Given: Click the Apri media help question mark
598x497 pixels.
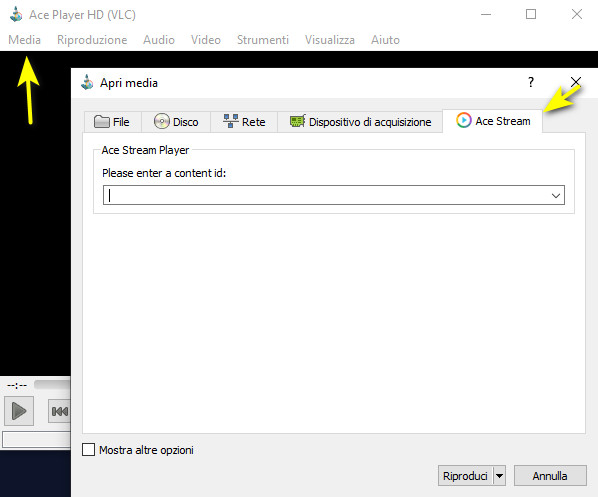Looking at the screenshot, I should tap(531, 82).
